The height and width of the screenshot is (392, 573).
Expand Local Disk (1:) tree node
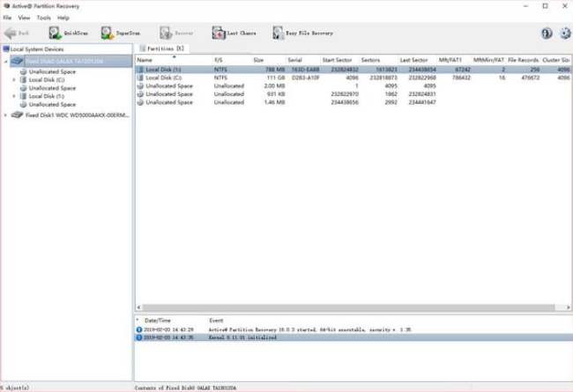14,96
